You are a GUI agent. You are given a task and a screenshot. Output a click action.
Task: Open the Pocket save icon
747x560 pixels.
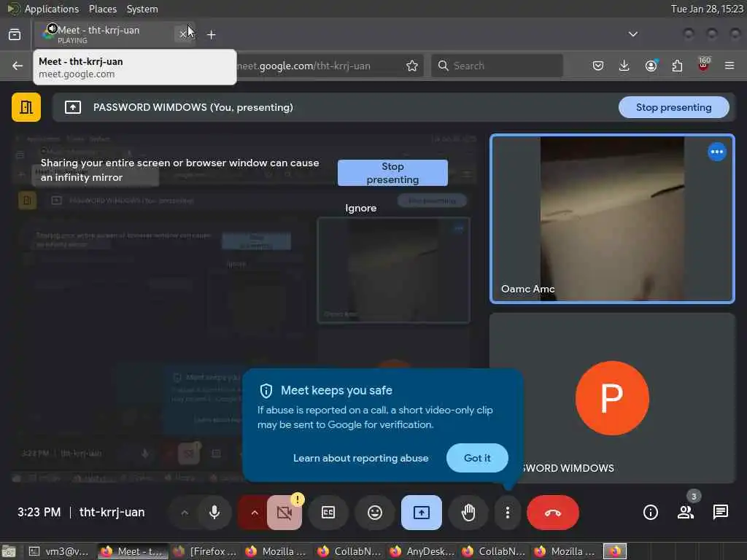598,66
